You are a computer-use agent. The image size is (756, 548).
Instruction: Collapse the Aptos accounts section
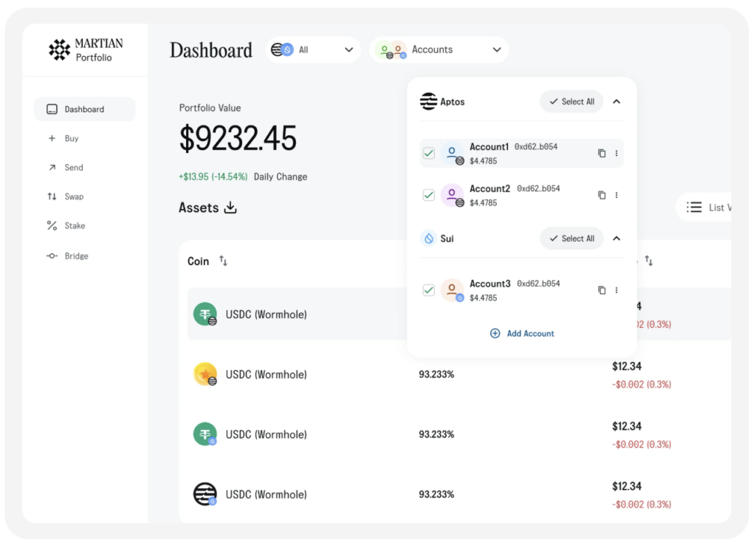point(616,102)
